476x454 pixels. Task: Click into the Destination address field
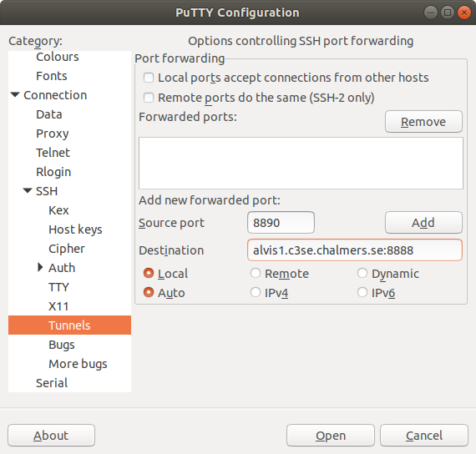click(x=355, y=250)
